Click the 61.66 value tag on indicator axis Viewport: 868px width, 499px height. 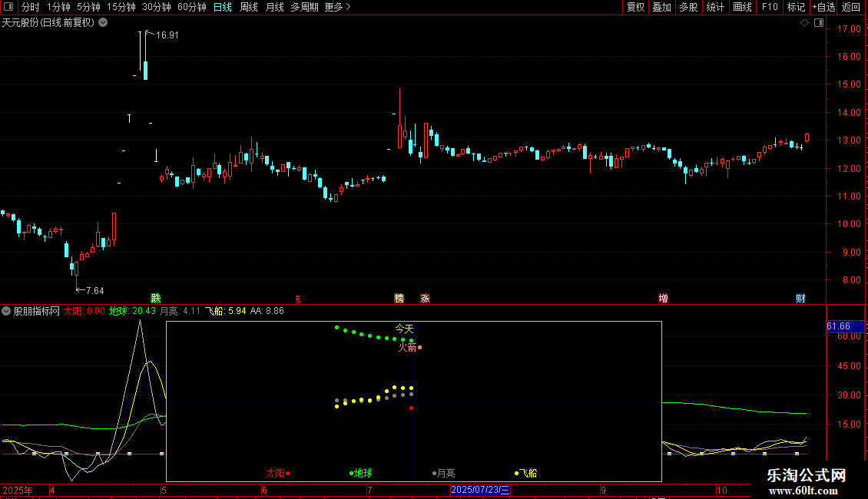tap(845, 326)
